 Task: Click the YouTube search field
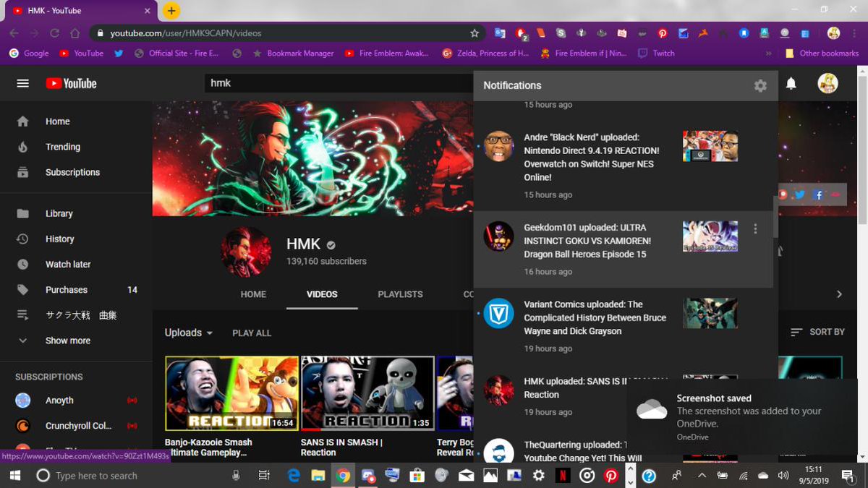(x=339, y=83)
